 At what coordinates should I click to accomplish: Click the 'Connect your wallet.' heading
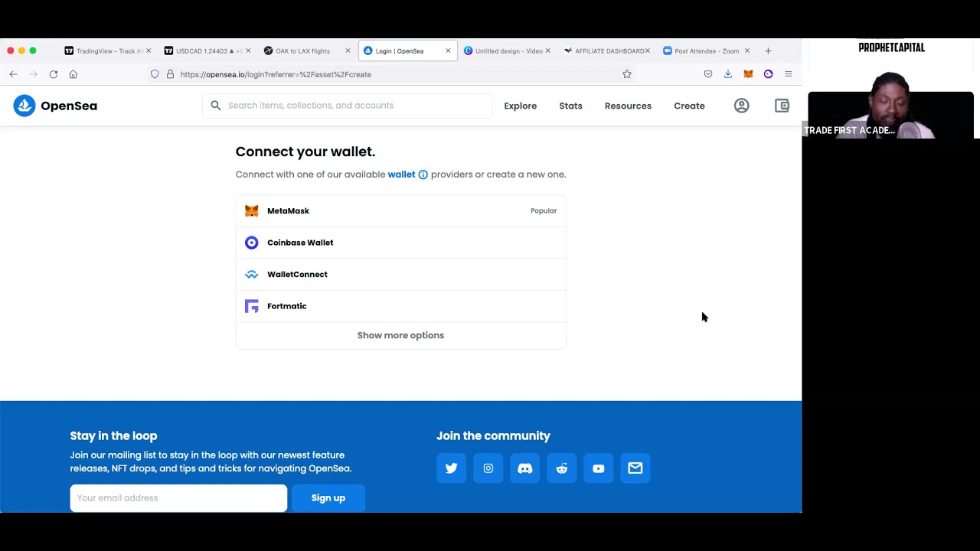[x=305, y=152]
